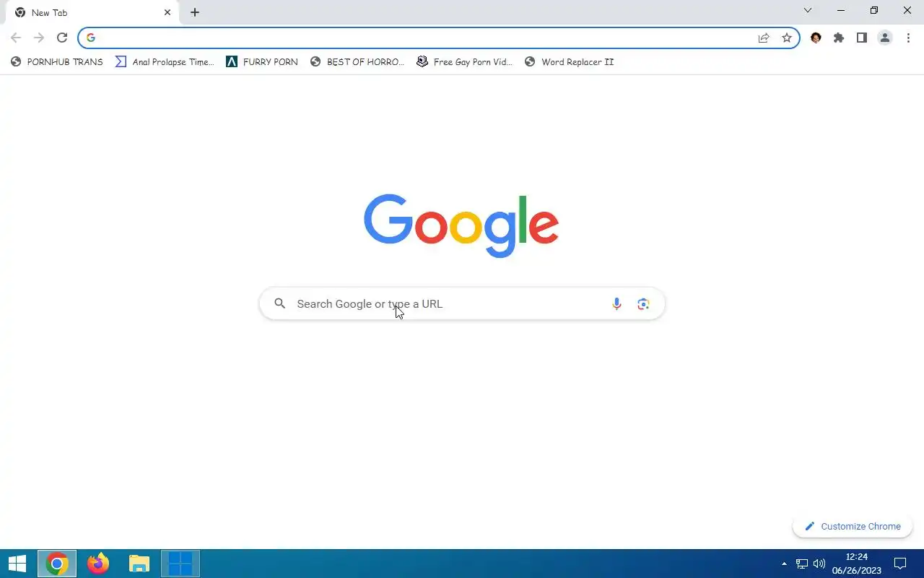Click the Customize Chrome button
This screenshot has height=578, width=924.
pyautogui.click(x=853, y=526)
